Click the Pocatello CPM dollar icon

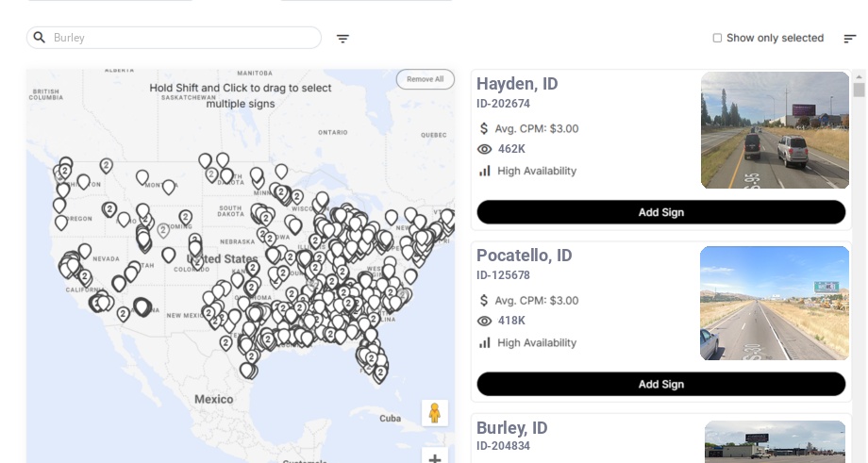[x=485, y=301]
